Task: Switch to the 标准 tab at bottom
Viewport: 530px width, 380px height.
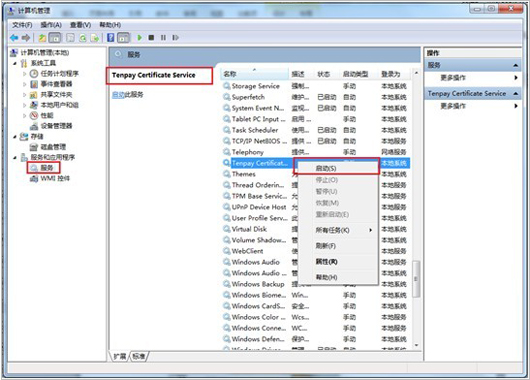Action: 139,356
